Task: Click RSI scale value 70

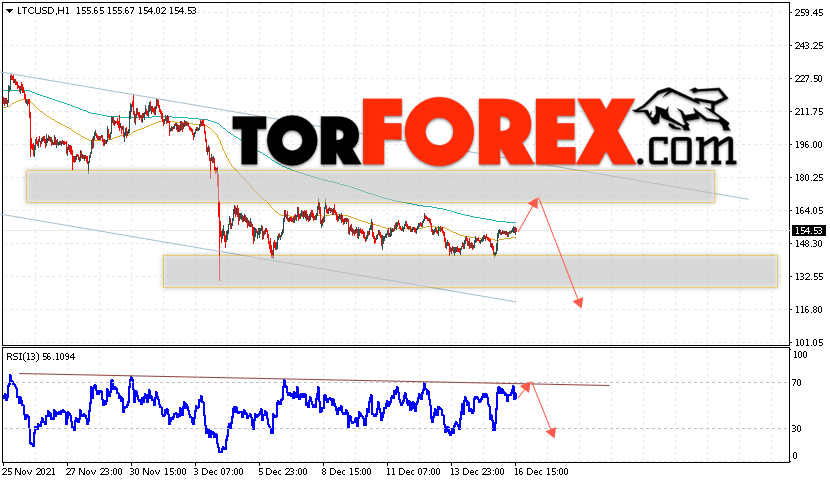Action: [x=797, y=382]
